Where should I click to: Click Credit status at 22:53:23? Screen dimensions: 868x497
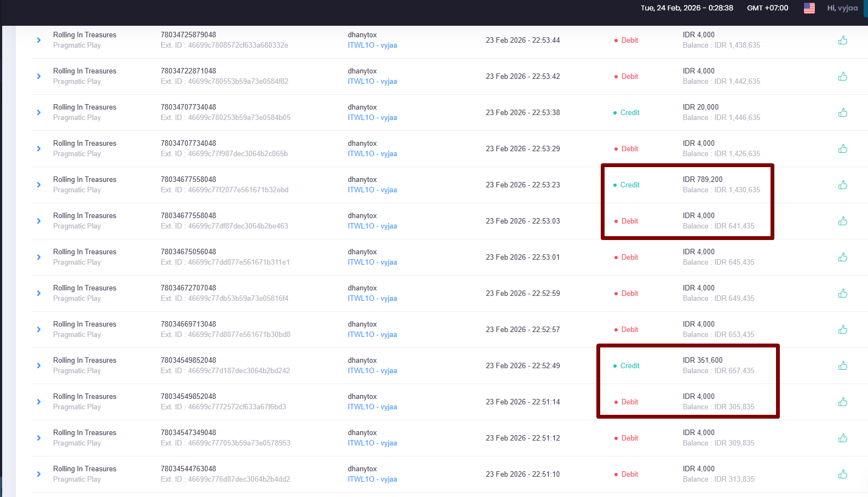[626, 185]
